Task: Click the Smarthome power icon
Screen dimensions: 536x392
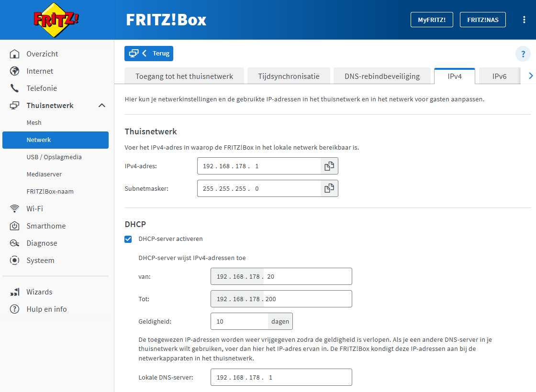Action: tap(14, 226)
